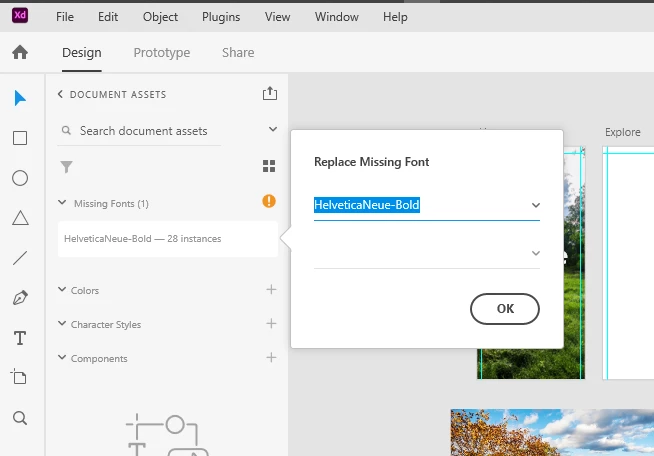The height and width of the screenshot is (456, 654).
Task: Collapse the Components section
Action: [62, 358]
